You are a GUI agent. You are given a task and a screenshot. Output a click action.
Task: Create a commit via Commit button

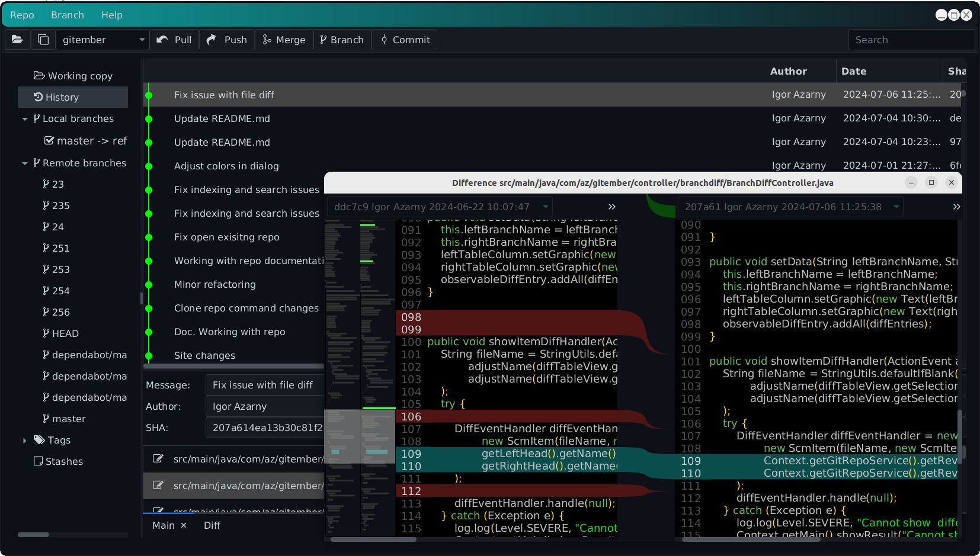point(405,40)
